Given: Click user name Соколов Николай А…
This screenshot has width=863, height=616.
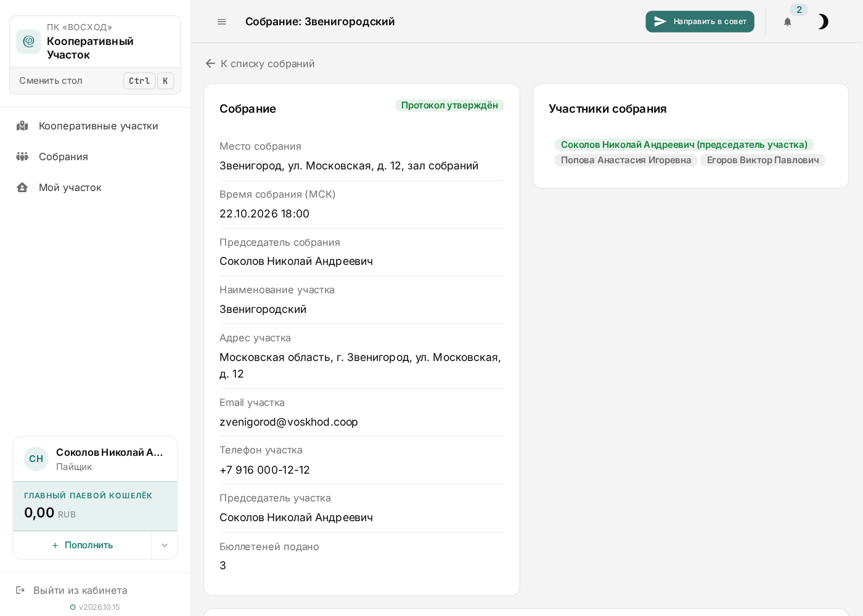Looking at the screenshot, I should (110, 452).
